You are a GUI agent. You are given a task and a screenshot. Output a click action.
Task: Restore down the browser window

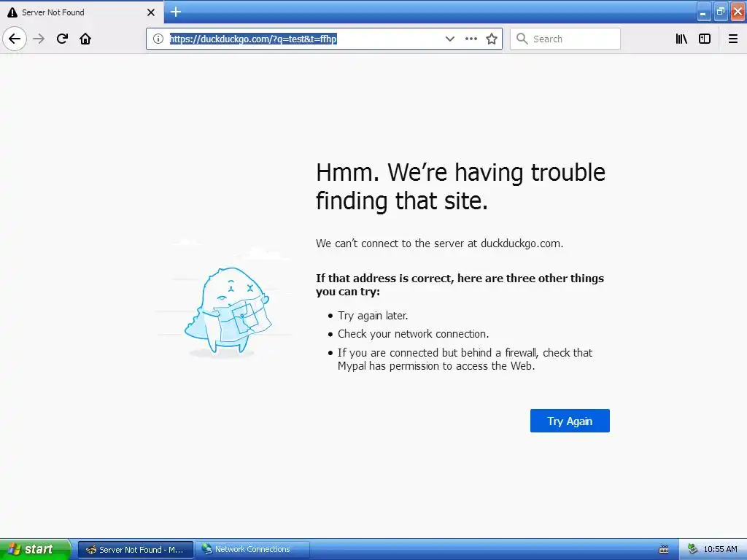coord(721,12)
